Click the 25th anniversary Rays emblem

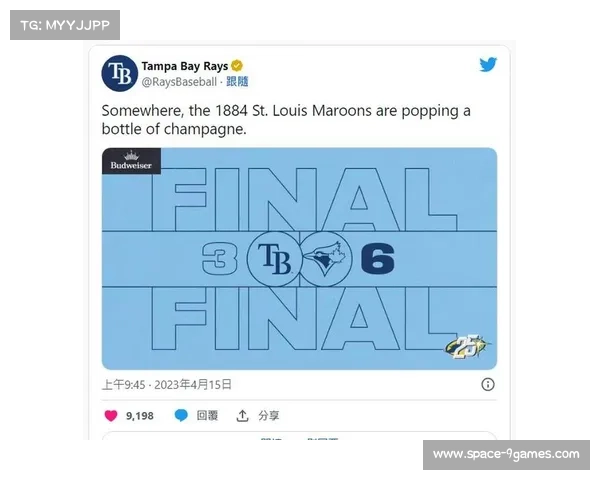(468, 346)
